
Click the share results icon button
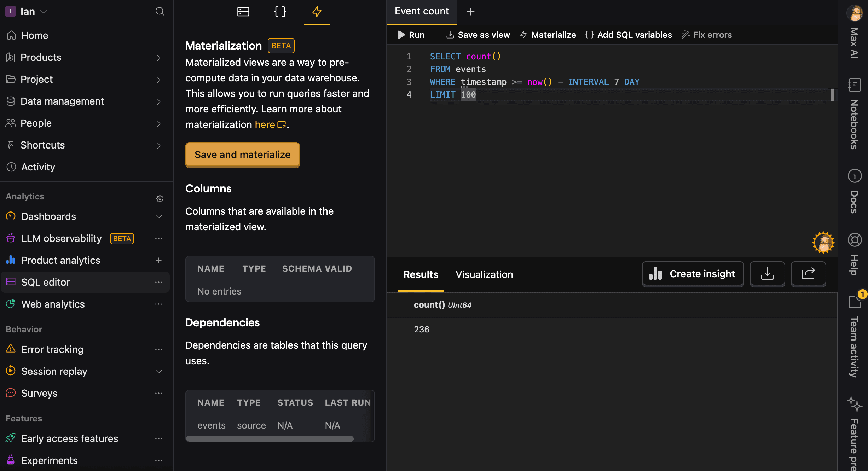808,274
